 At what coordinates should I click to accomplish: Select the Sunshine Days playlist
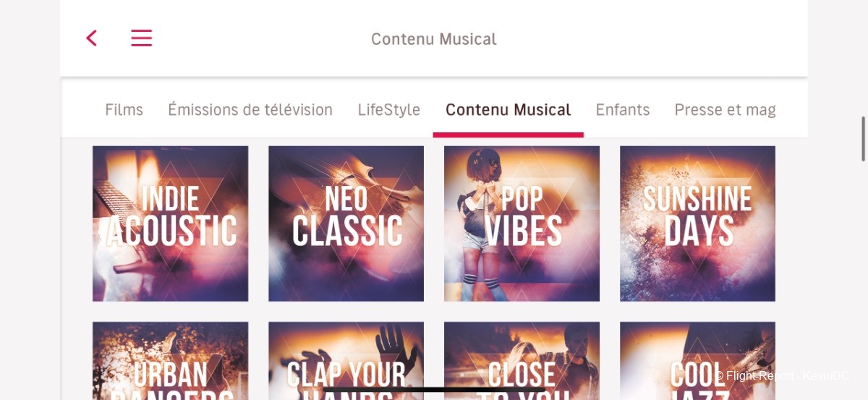698,224
